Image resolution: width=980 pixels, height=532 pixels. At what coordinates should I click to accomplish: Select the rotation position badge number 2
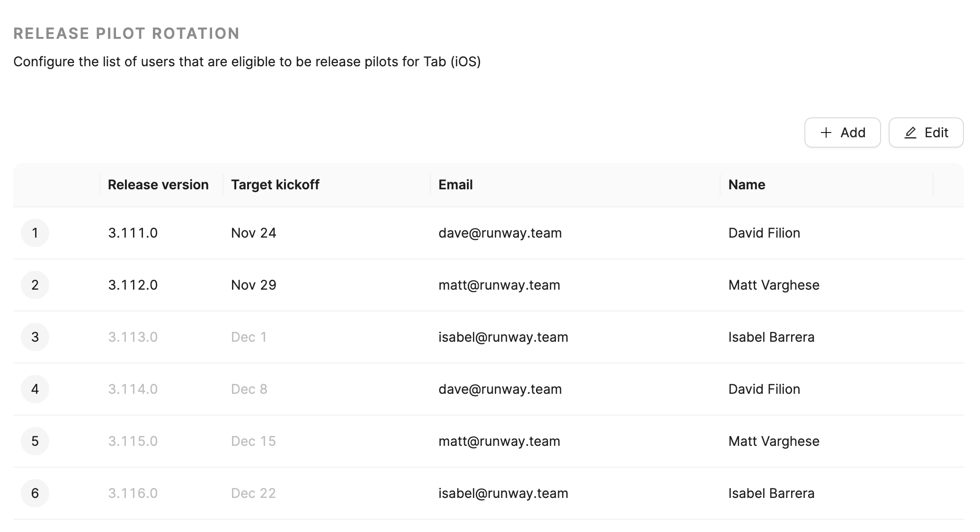[35, 285]
